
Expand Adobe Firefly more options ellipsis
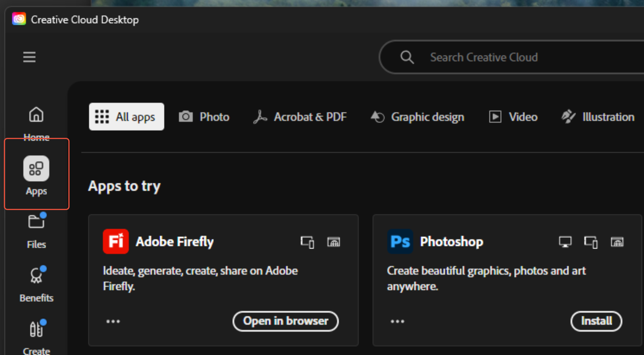pos(113,321)
